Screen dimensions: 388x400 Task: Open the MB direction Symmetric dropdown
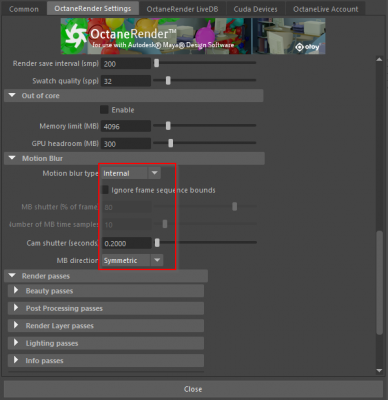click(x=132, y=260)
